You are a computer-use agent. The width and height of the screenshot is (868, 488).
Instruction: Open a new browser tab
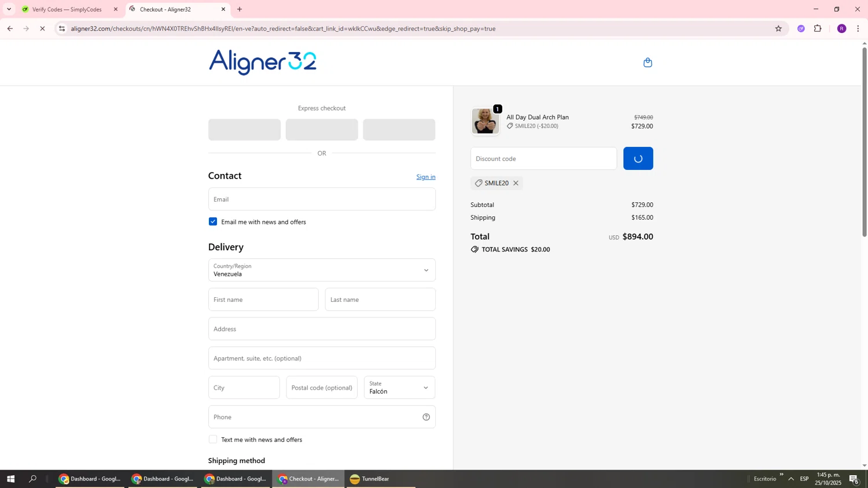pos(240,9)
